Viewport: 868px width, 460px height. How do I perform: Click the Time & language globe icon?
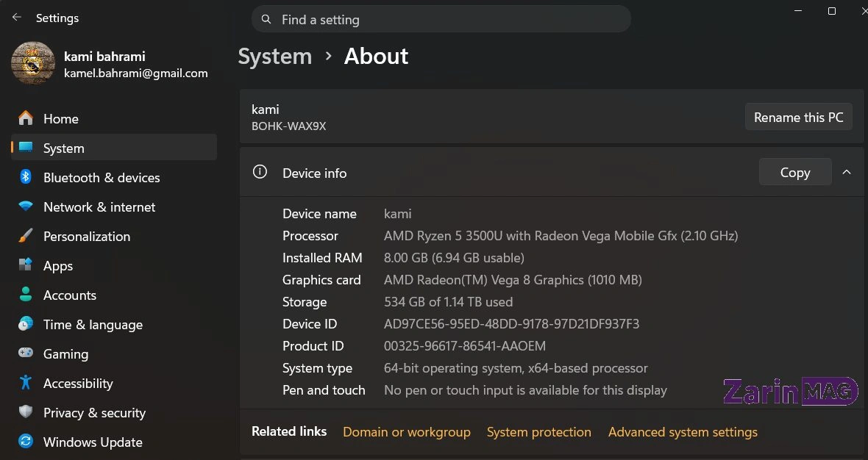click(x=26, y=324)
